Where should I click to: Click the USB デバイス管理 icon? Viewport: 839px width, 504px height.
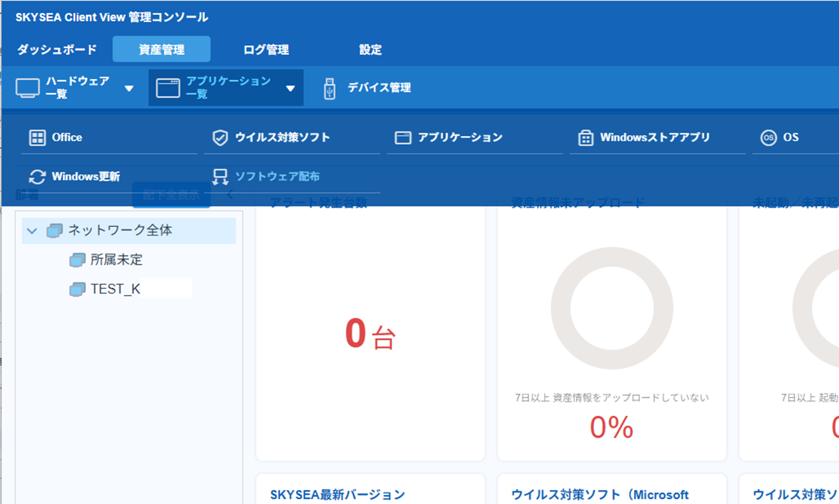coord(329,88)
